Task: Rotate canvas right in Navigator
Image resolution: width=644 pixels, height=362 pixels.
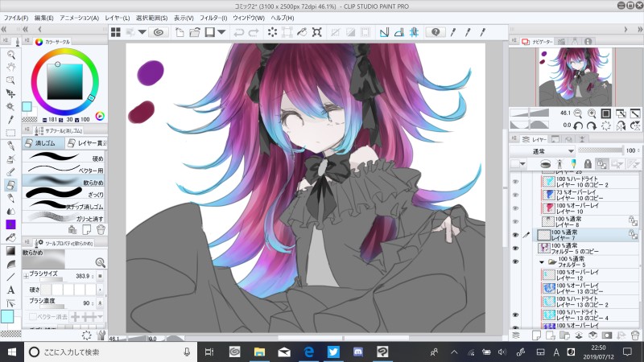Action: click(x=592, y=125)
